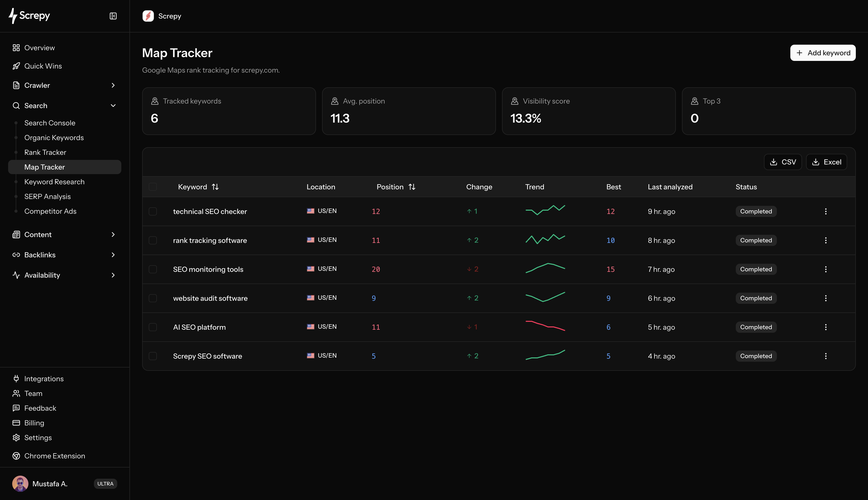Click the red Screpy project icon in the header
The height and width of the screenshot is (500, 868).
[x=148, y=16]
